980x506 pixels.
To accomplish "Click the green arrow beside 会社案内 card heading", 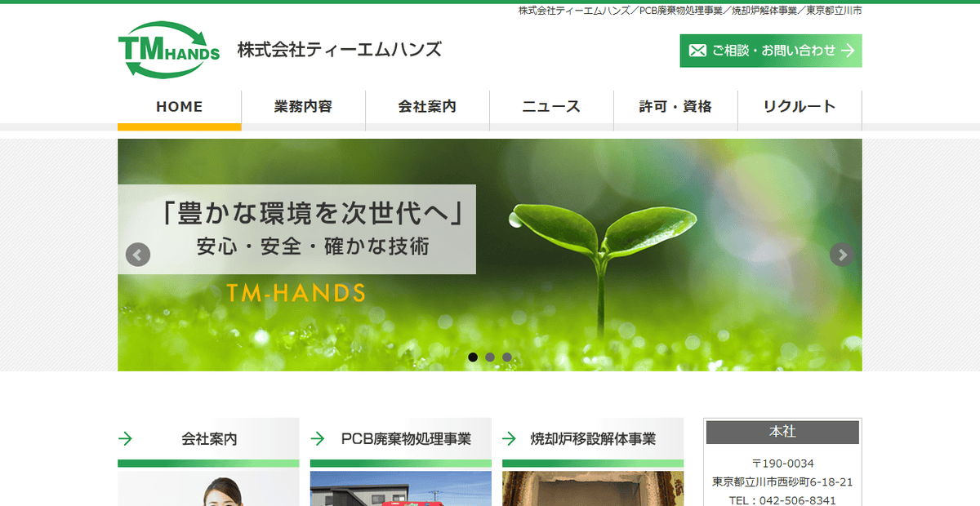I will [x=126, y=438].
